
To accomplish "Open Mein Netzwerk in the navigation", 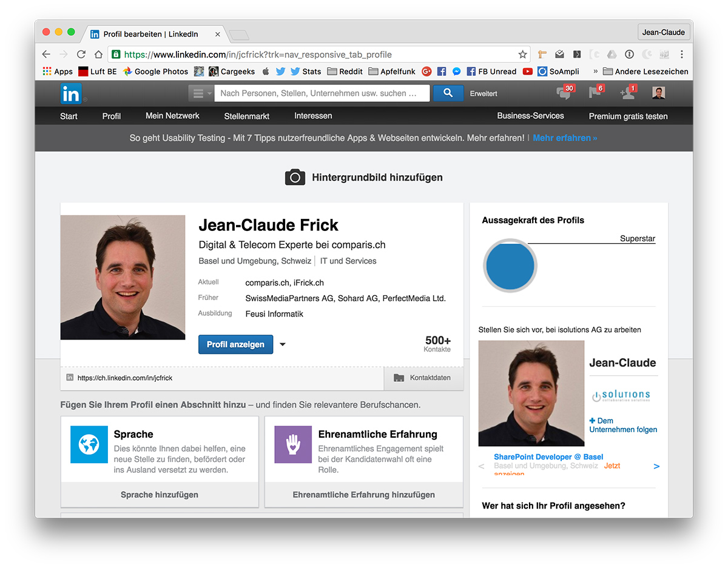I will point(172,116).
